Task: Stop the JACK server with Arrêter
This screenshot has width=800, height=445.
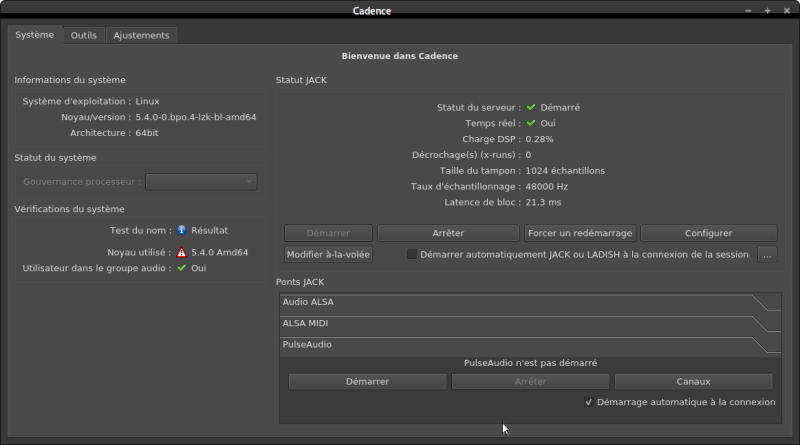Action: point(448,233)
